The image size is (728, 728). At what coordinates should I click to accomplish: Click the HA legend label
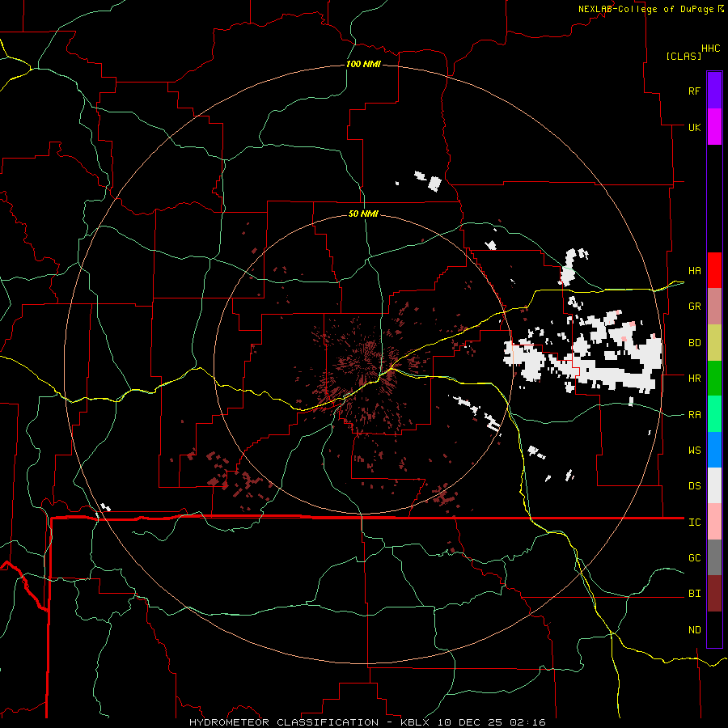(x=694, y=271)
